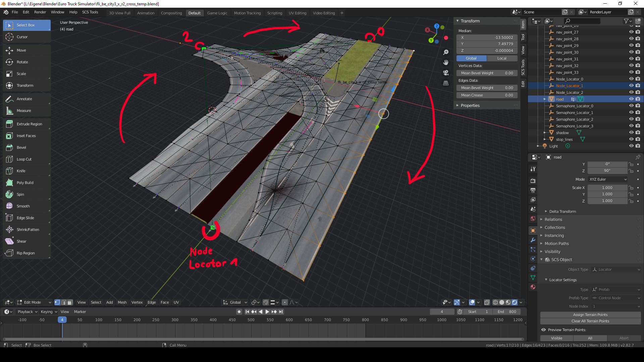Viewport: 644px width, 362px height.
Task: Pick the Rip Region tool
Action: pyautogui.click(x=27, y=253)
